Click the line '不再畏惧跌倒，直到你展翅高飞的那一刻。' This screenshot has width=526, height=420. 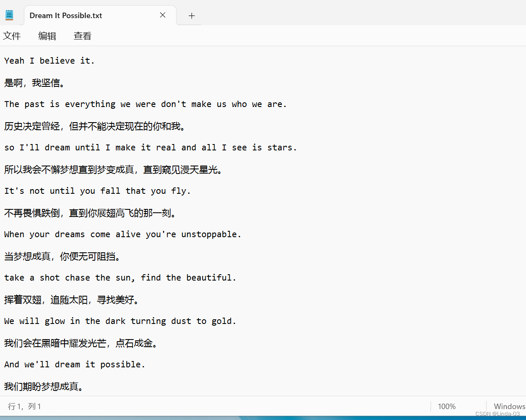coord(90,213)
